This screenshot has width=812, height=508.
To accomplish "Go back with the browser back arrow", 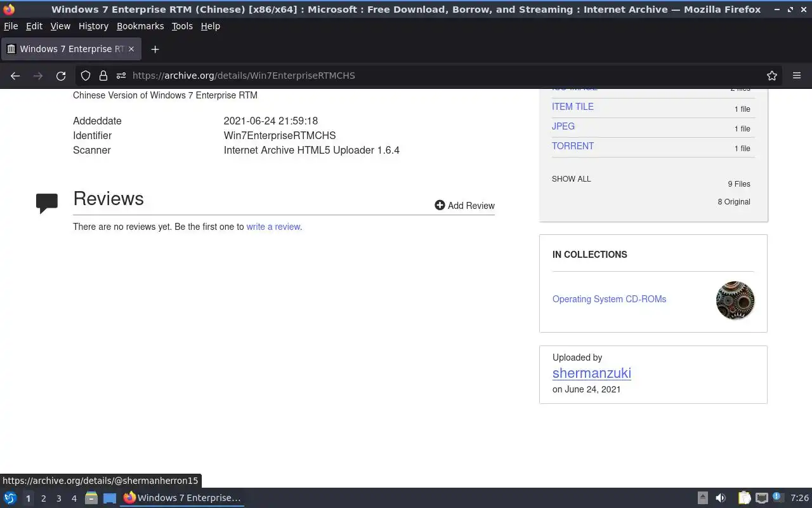I will tap(15, 76).
